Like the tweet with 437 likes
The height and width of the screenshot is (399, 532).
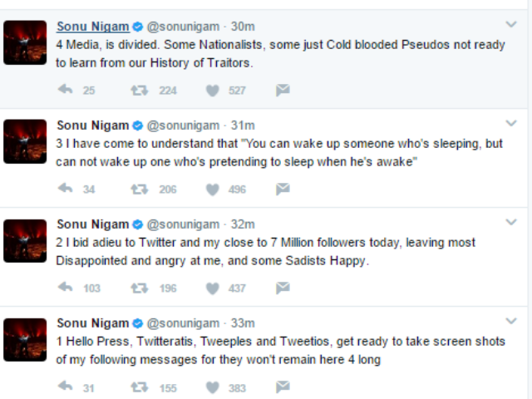click(x=213, y=288)
